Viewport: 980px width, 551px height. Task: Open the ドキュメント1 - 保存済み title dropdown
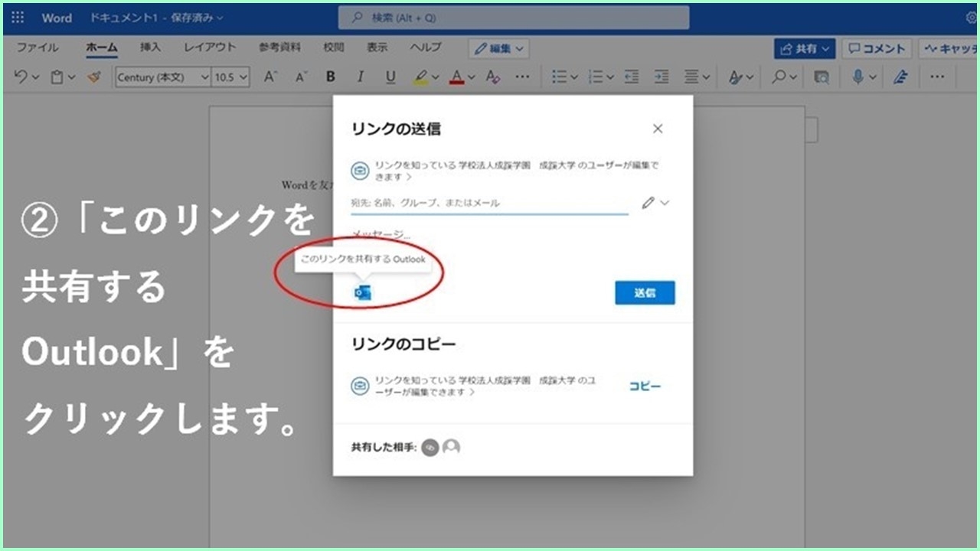tap(156, 17)
